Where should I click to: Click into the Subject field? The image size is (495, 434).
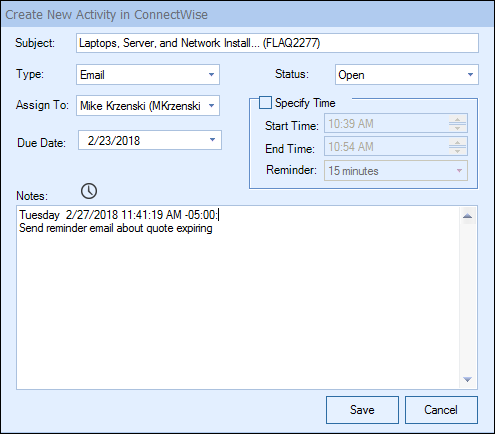[277, 43]
